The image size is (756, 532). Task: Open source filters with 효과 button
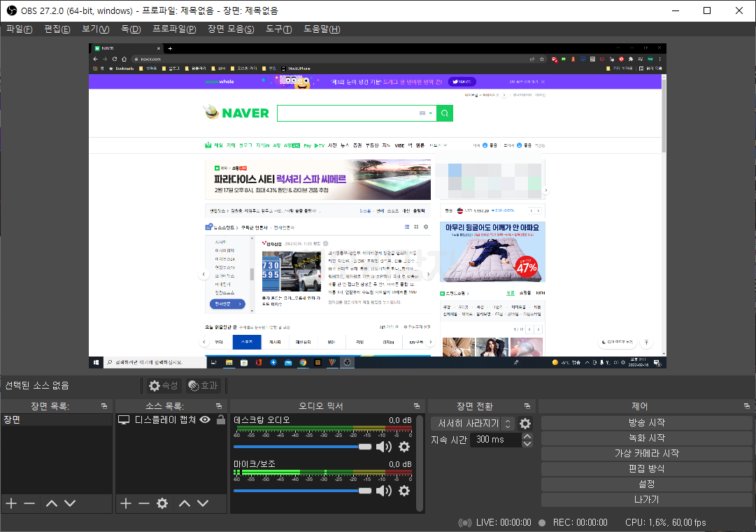tap(204, 385)
